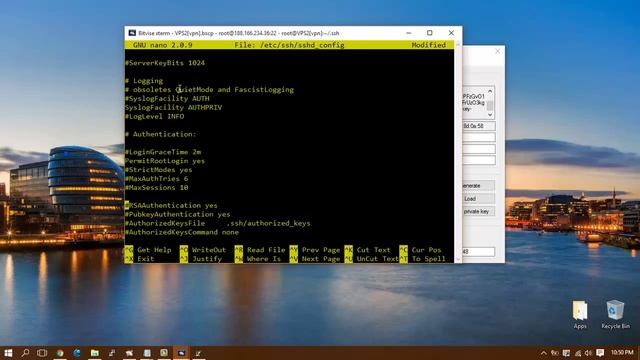
Task: Click the line 'SyslogFacility AUTHPRIV'
Action: click(x=173, y=107)
